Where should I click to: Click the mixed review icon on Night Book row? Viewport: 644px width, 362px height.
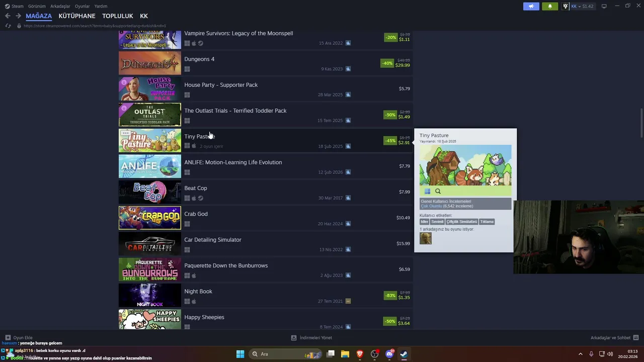(x=348, y=301)
